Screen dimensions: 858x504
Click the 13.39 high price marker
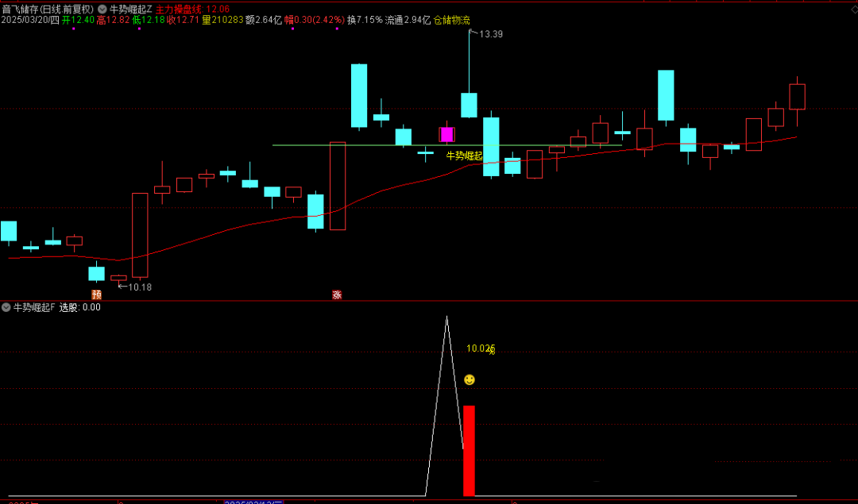point(490,34)
